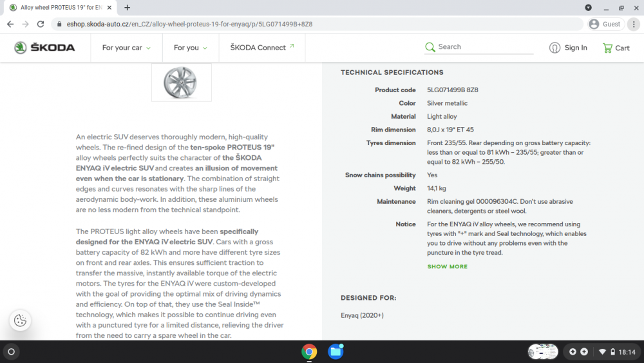Click the ChromeOS launcher circle
This screenshot has height=363, width=644.
coord(12,352)
